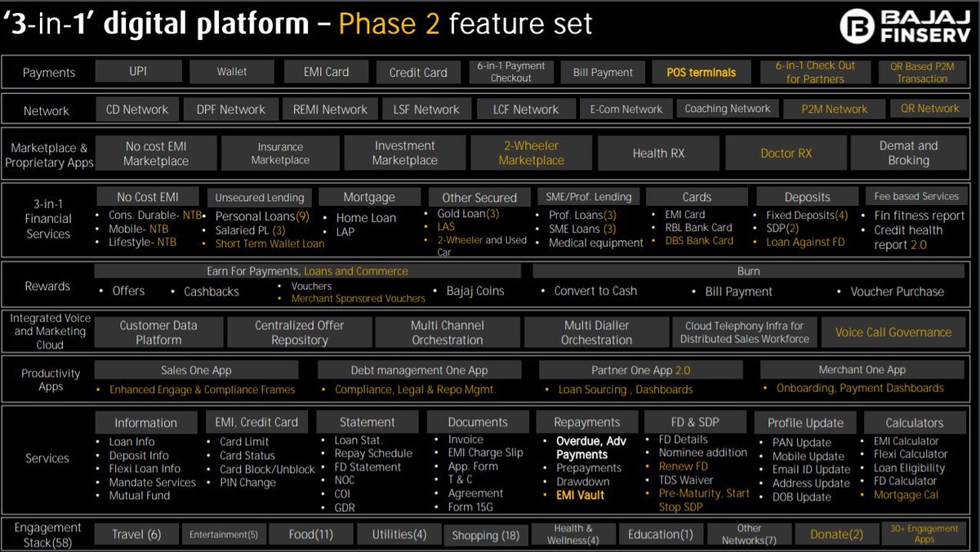Select the LCF Network box
The width and height of the screenshot is (980, 552).
526,109
